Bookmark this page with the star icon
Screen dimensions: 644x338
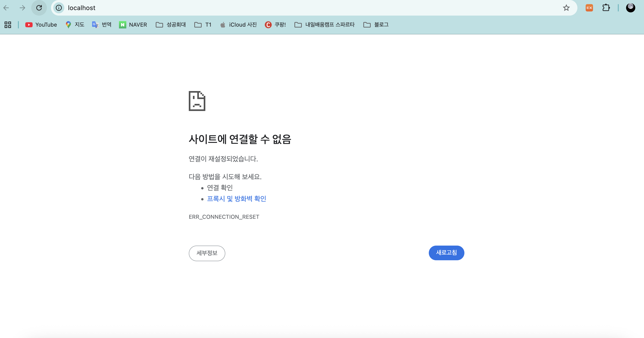[x=566, y=8]
